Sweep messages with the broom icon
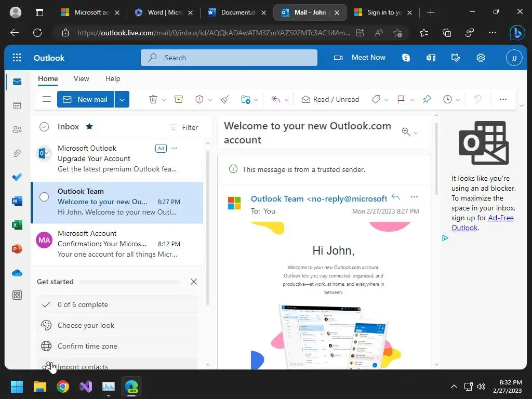532x399 pixels. [224, 99]
